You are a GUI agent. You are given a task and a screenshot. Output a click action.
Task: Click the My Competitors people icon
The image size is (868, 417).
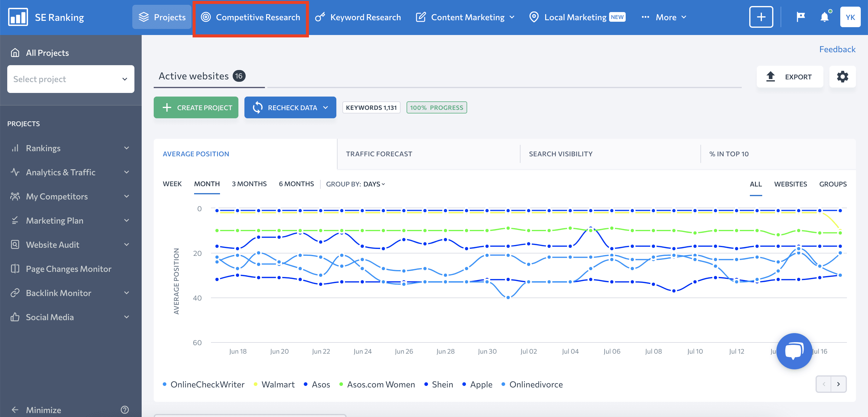(x=15, y=196)
